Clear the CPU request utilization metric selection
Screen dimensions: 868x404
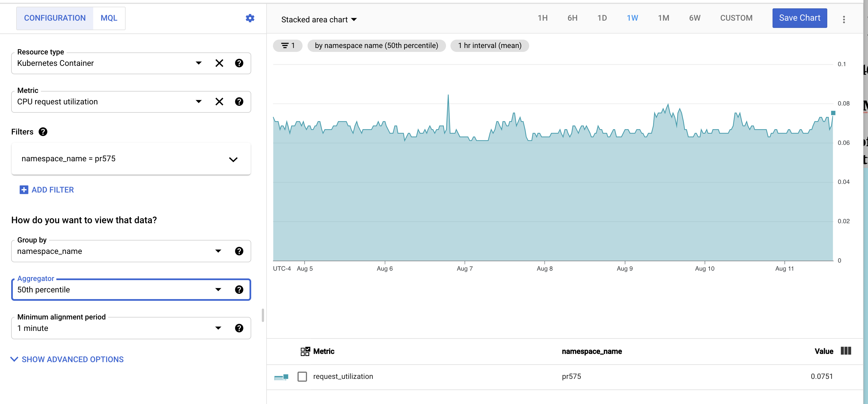tap(219, 102)
